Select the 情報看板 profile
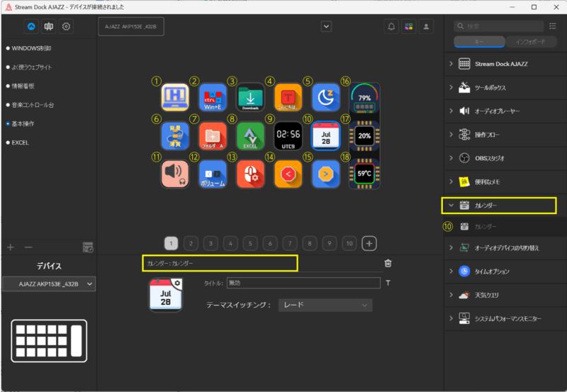The image size is (567, 392). [x=23, y=86]
